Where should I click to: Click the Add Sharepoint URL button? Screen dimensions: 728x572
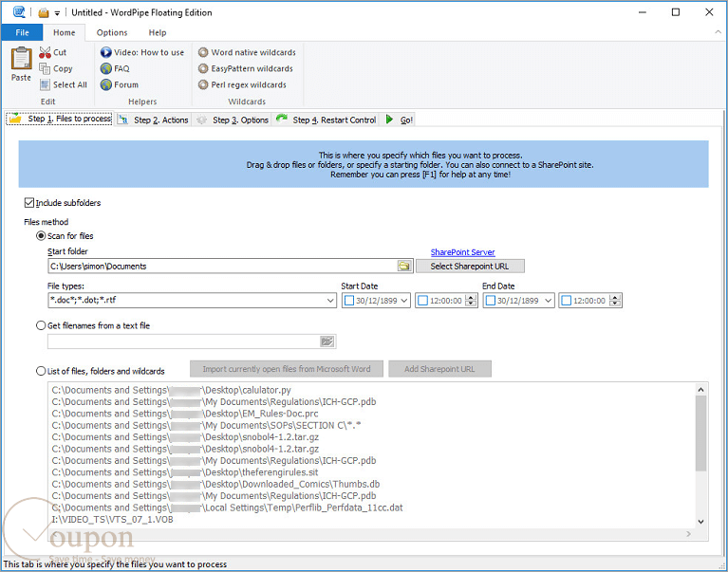click(x=439, y=369)
